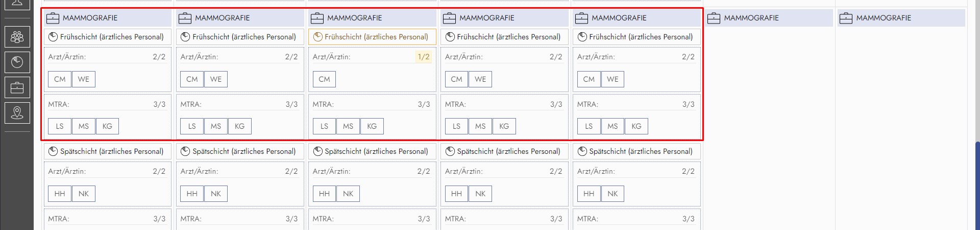
Task: Click clock icon of the leftmost Spätschicht header
Action: pyautogui.click(x=53, y=151)
